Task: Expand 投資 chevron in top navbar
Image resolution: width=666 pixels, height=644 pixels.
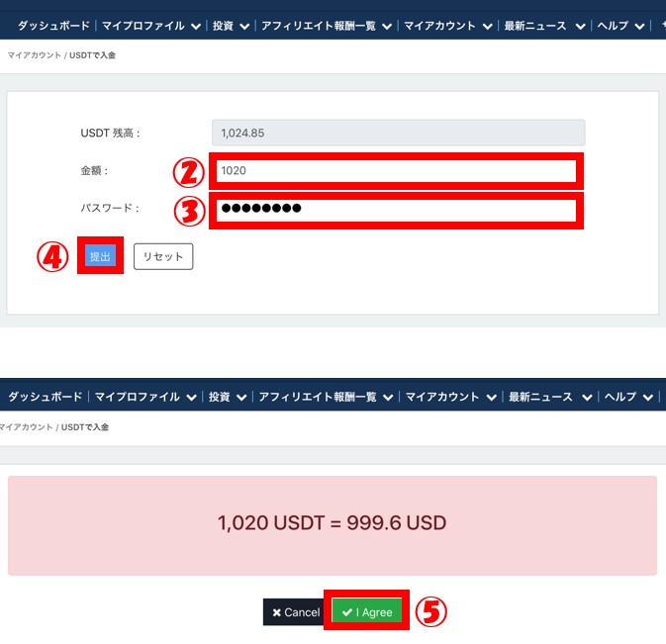Action: 244,27
